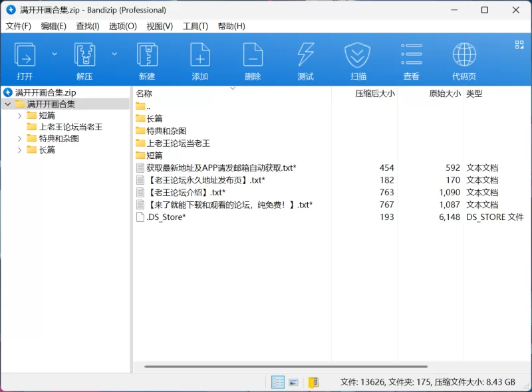Switch to details list view in status bar
The height and width of the screenshot is (392, 532).
point(278,382)
